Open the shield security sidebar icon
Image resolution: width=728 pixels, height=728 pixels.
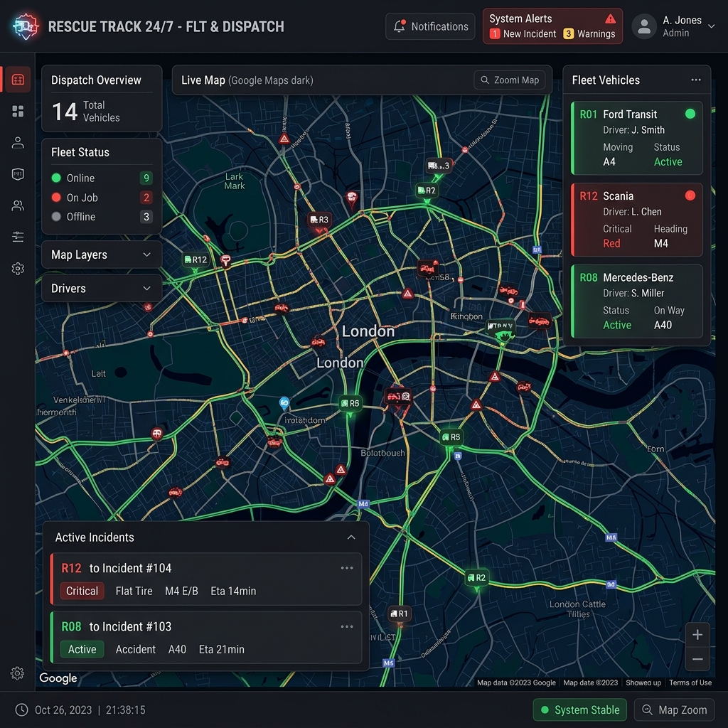(18, 174)
